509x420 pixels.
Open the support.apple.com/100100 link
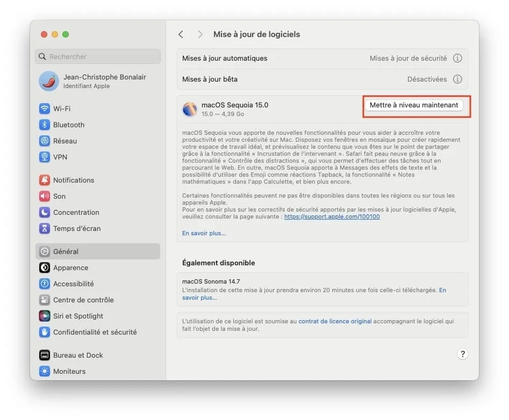click(332, 217)
